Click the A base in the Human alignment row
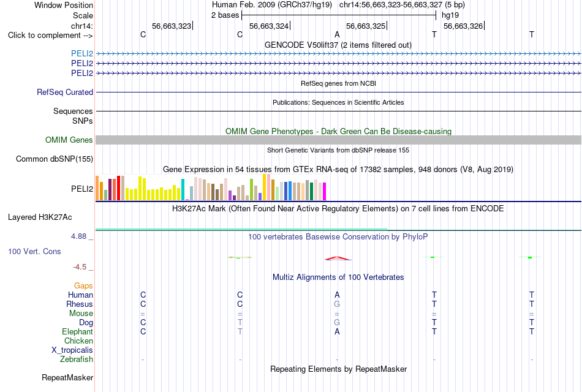The width and height of the screenshot is (582, 392). (337, 295)
